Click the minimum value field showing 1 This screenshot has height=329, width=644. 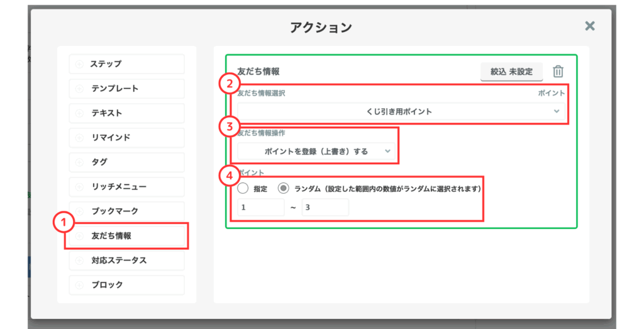tap(260, 208)
